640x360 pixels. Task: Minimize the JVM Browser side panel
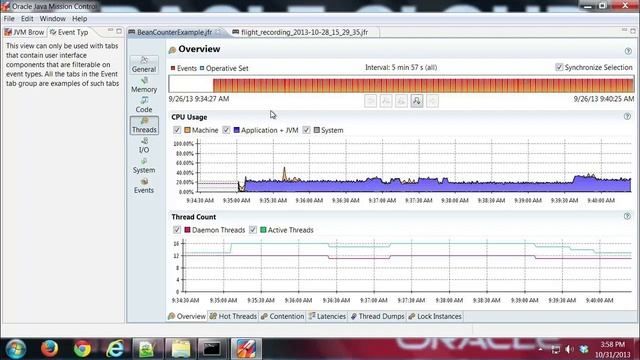pos(110,31)
